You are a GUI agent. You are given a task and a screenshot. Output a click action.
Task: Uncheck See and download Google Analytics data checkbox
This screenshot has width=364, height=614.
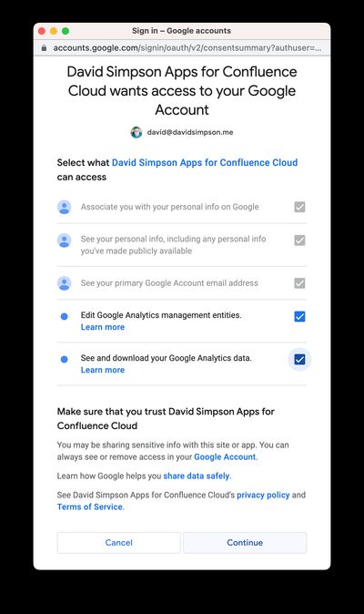tap(299, 359)
